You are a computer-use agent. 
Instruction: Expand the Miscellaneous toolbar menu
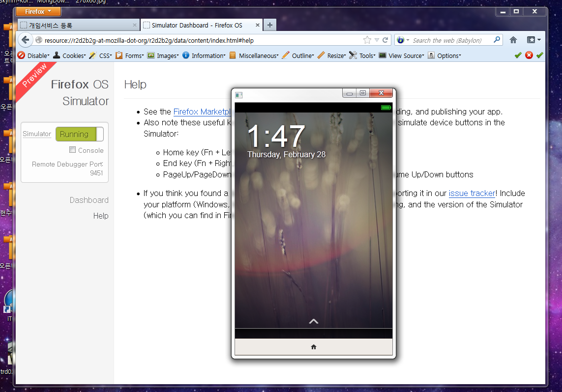point(254,56)
